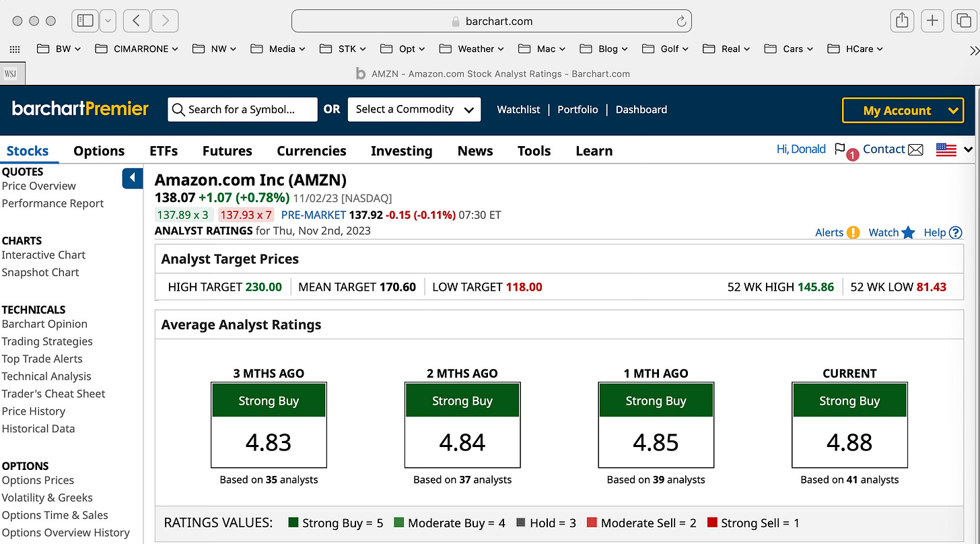This screenshot has width=980, height=544.
Task: Click the barchart.com address bar
Action: coord(491,21)
